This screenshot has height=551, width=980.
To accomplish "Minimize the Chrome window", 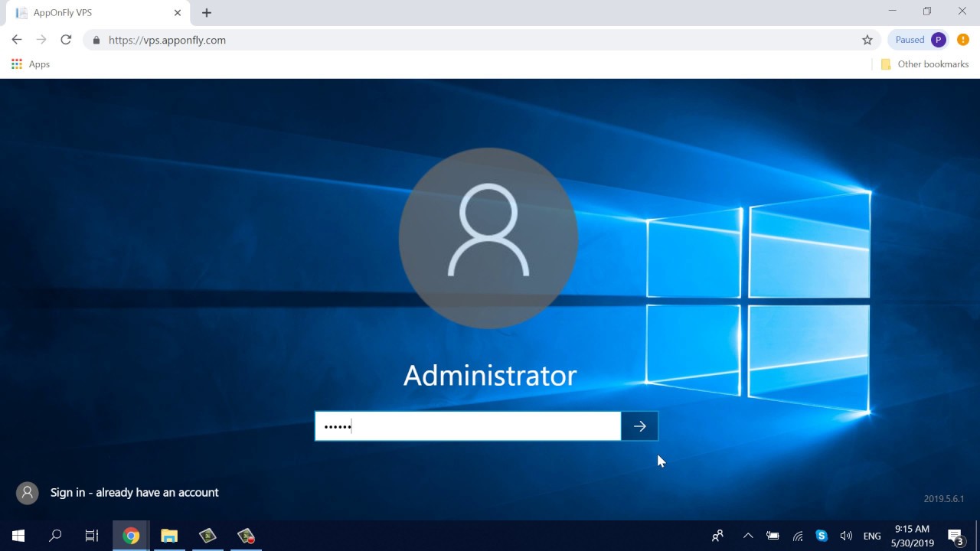I will click(893, 11).
